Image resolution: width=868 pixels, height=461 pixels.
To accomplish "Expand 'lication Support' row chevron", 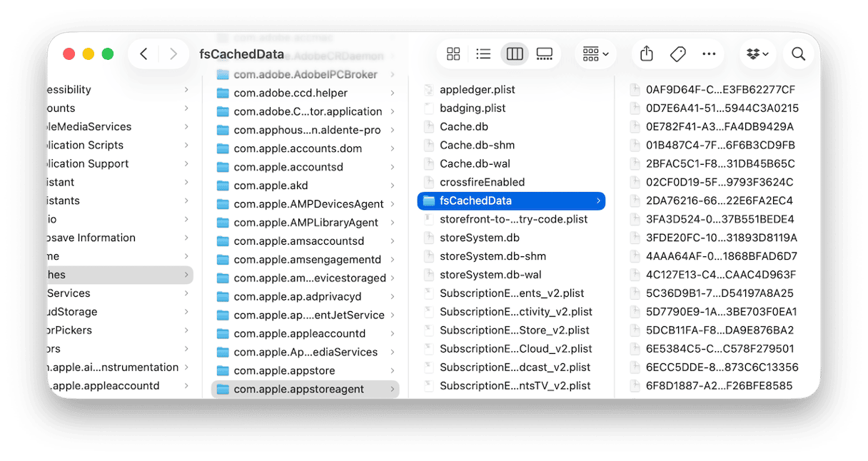I will point(186,163).
